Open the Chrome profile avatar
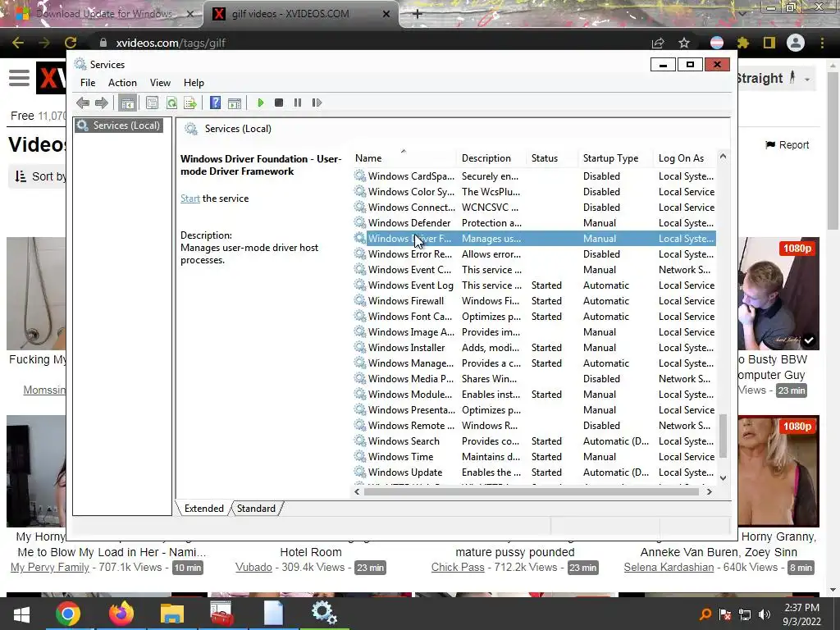840x630 pixels. (796, 43)
